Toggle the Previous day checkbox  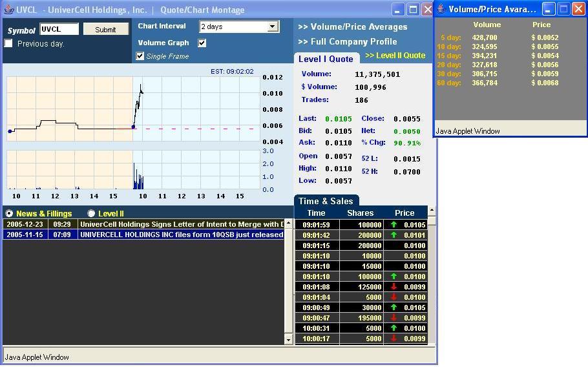coord(8,43)
